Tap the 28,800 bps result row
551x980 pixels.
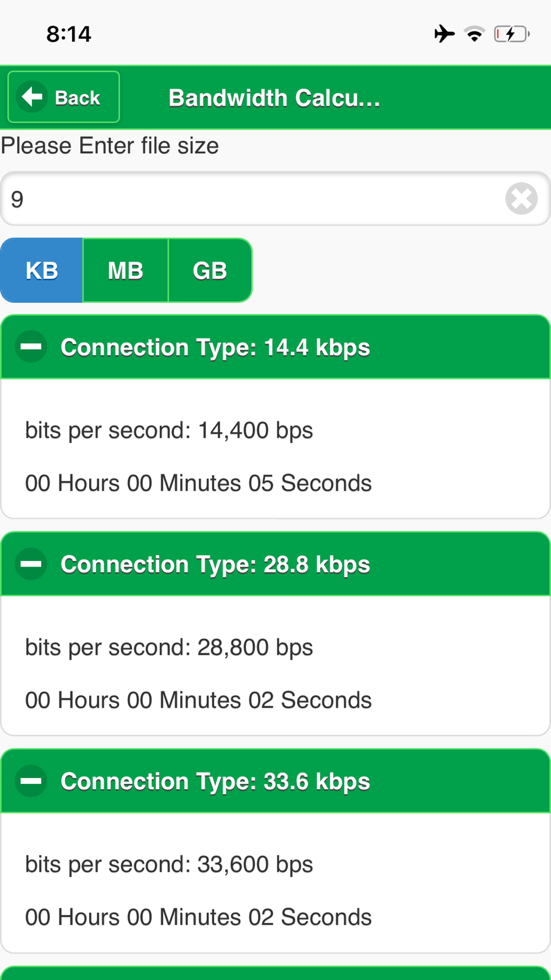169,648
